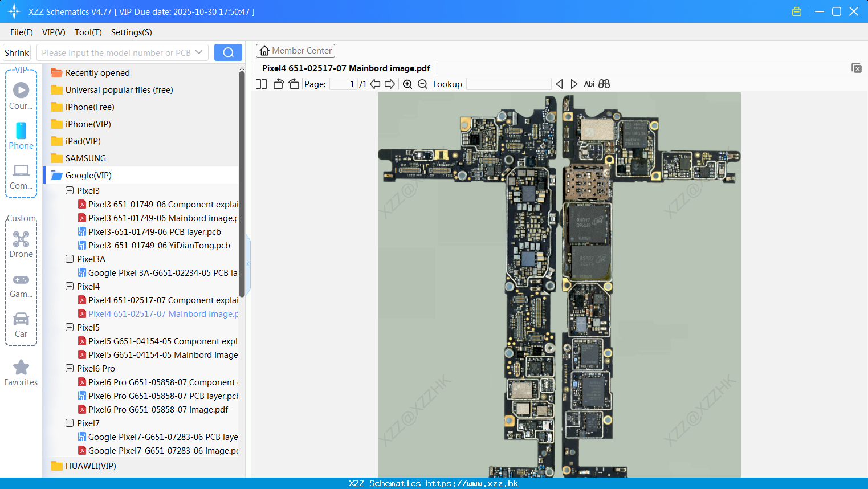Find next lookup result
Screen dimensions: 868x489
click(574, 84)
